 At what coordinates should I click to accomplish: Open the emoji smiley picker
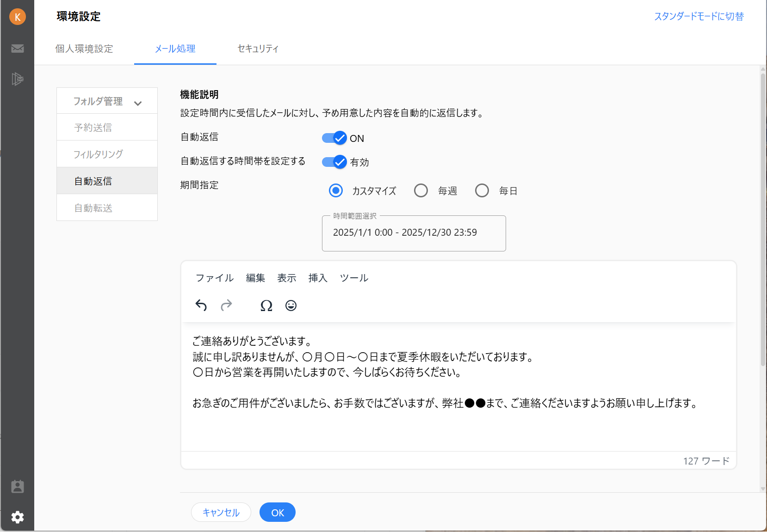pyautogui.click(x=291, y=306)
